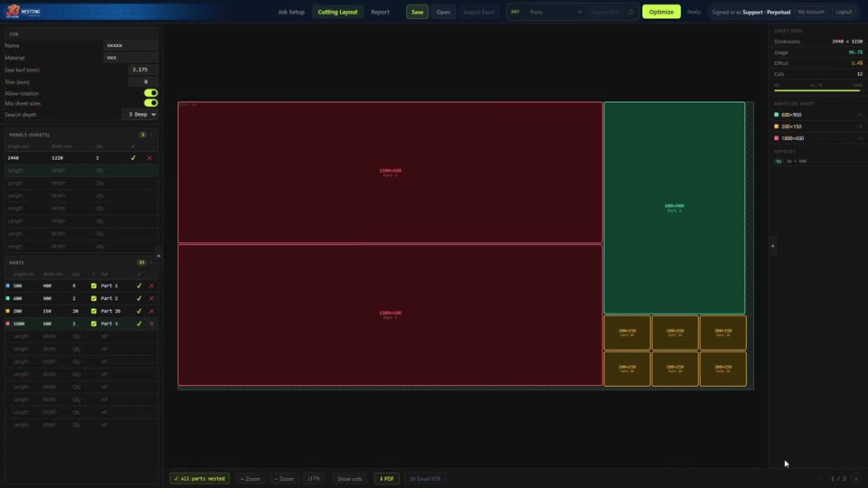Delete the Part 1 row

tap(152, 286)
